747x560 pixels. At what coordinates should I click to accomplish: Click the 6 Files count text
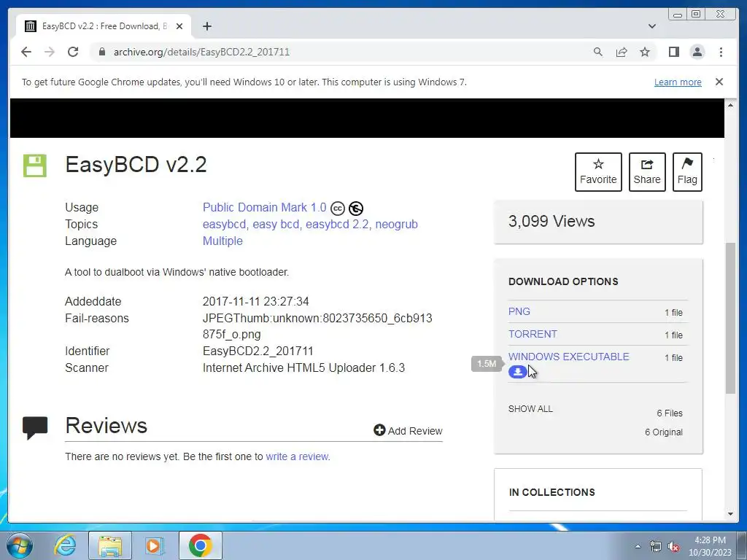pyautogui.click(x=670, y=413)
